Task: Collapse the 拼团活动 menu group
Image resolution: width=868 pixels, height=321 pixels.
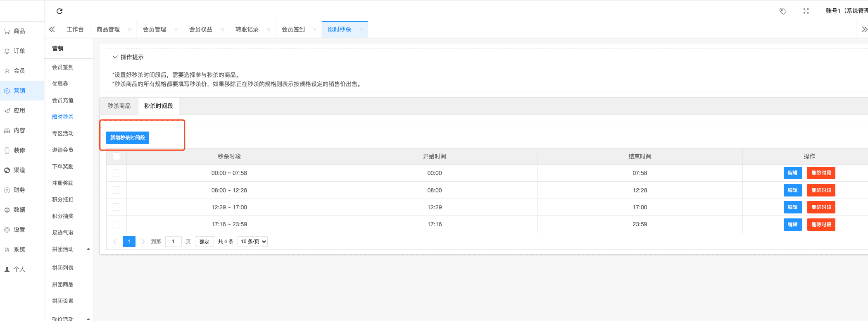Action: (x=88, y=249)
